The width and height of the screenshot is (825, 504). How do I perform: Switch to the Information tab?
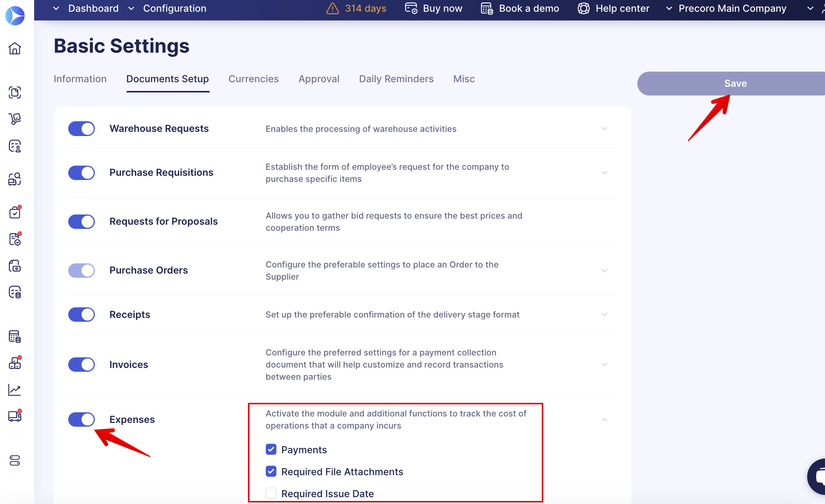point(80,79)
